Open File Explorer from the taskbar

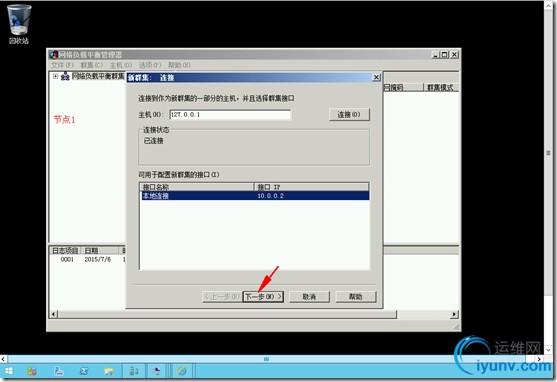[109, 371]
